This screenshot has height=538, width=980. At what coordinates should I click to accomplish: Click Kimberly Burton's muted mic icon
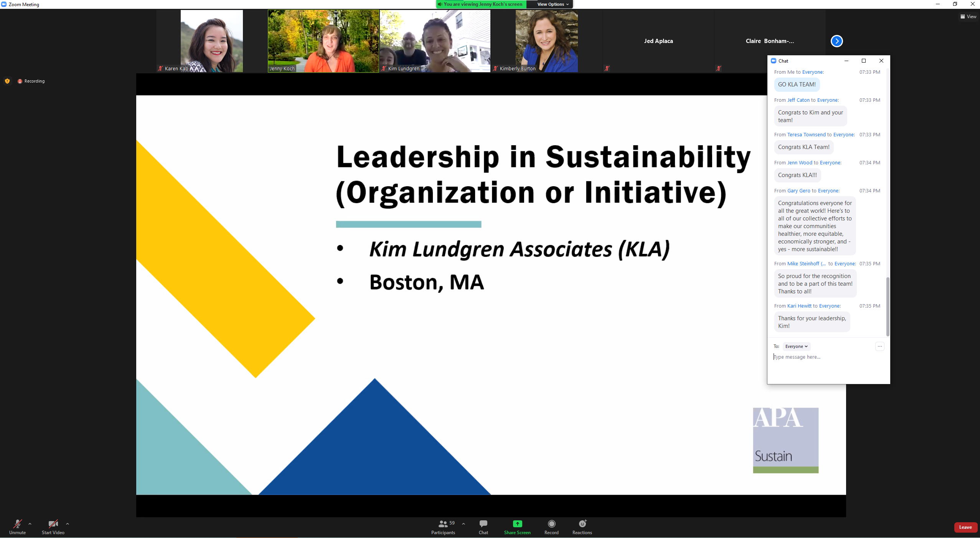(495, 68)
